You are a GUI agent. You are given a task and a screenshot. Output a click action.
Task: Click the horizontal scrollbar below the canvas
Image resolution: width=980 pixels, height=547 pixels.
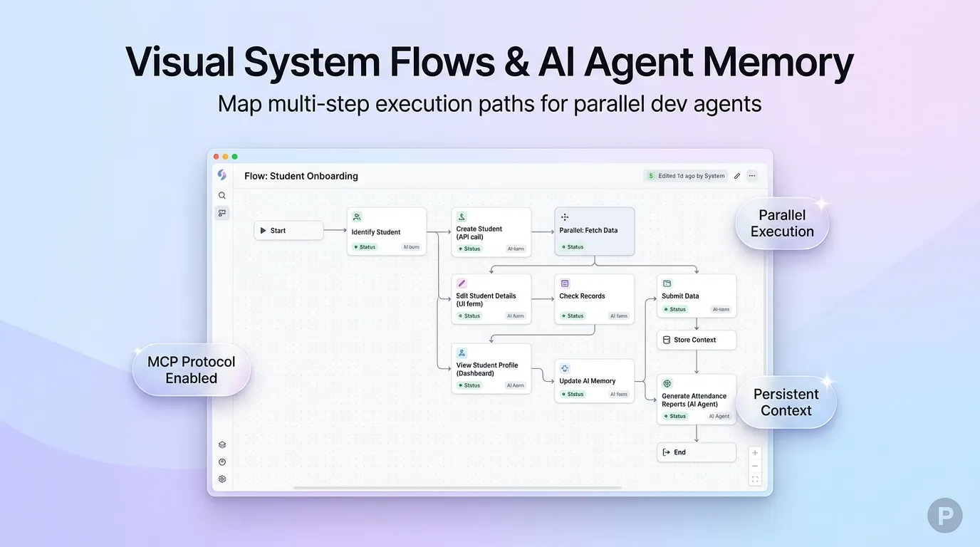coord(458,488)
